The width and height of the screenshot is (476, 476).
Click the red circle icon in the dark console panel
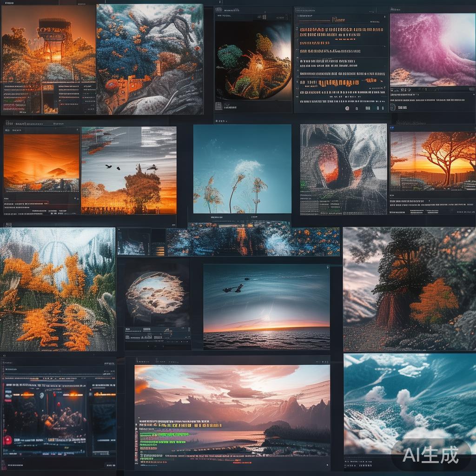pos(7,440)
